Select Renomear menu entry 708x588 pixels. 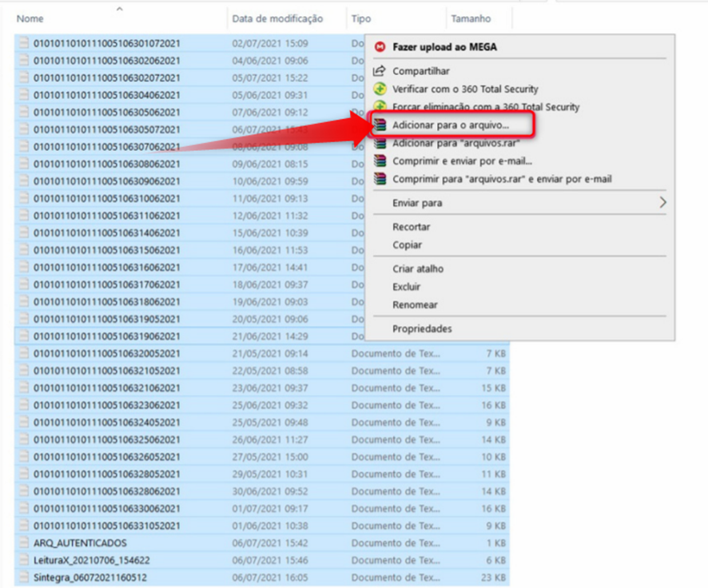click(415, 304)
